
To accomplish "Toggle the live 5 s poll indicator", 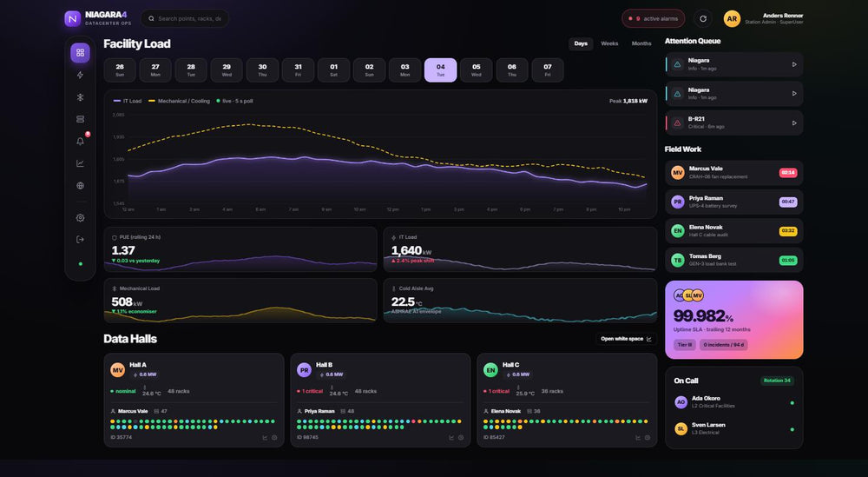I will coord(234,101).
